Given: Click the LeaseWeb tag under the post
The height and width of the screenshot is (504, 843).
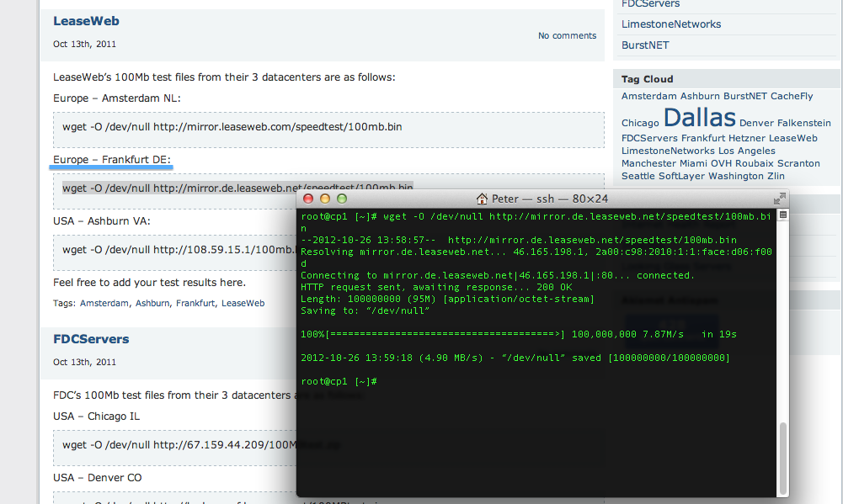Looking at the screenshot, I should (243, 303).
